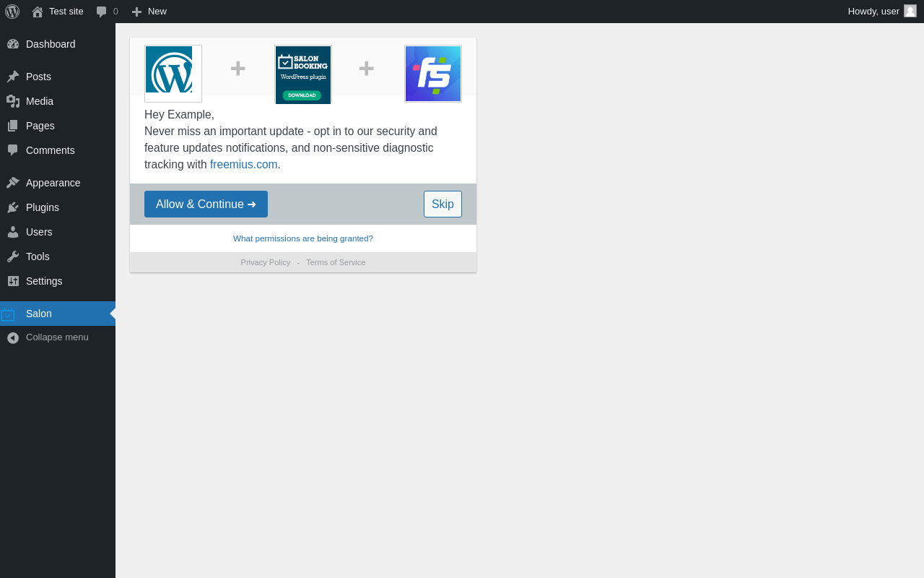Click the Pages icon in sidebar
This screenshot has height=578, width=924.
[x=13, y=126]
